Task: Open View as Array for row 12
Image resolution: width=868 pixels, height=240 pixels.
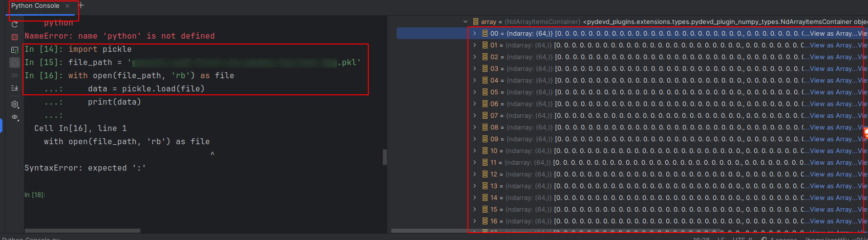Action: 832,174
